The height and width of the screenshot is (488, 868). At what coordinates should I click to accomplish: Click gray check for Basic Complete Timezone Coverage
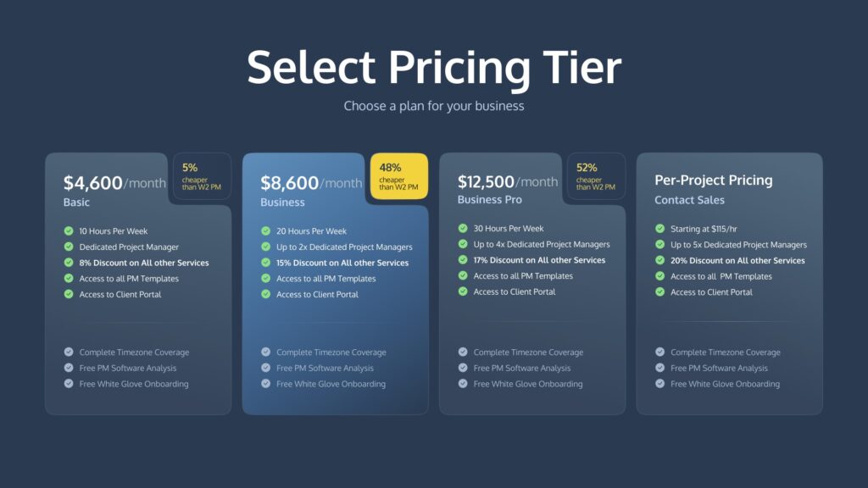tap(68, 352)
